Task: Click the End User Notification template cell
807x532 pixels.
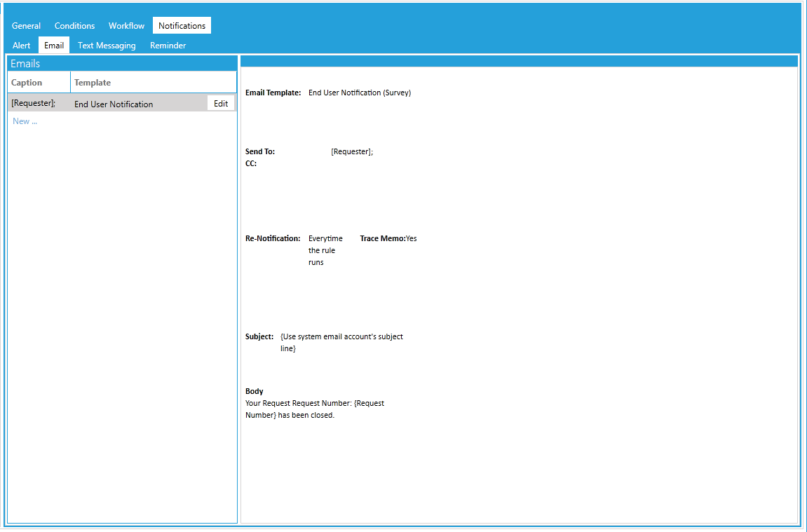Action: click(x=113, y=104)
